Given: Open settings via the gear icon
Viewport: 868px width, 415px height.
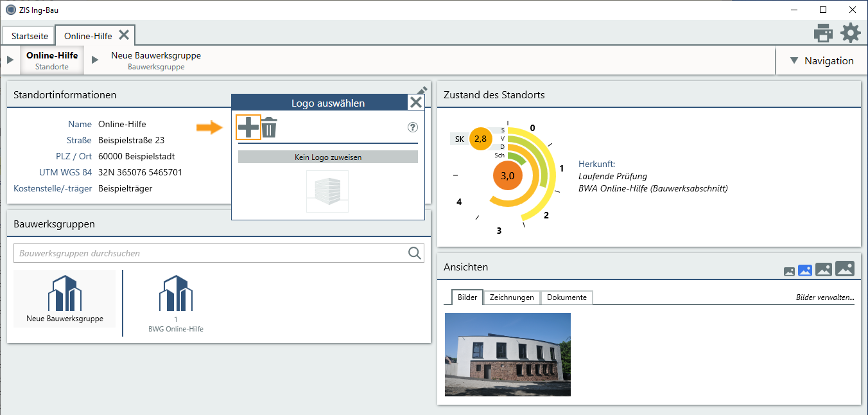Looking at the screenshot, I should click(851, 33).
